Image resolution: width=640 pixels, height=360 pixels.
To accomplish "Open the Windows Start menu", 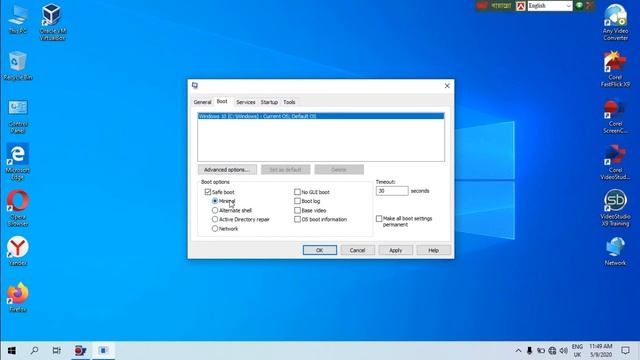I will 11,351.
